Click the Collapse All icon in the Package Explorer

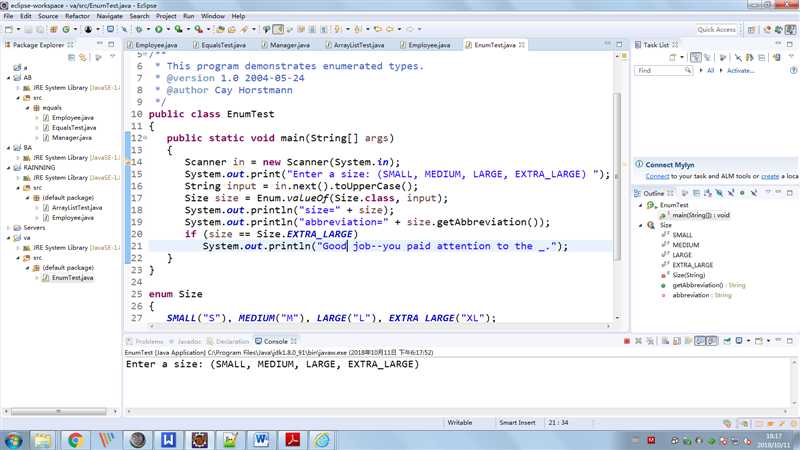[71, 57]
